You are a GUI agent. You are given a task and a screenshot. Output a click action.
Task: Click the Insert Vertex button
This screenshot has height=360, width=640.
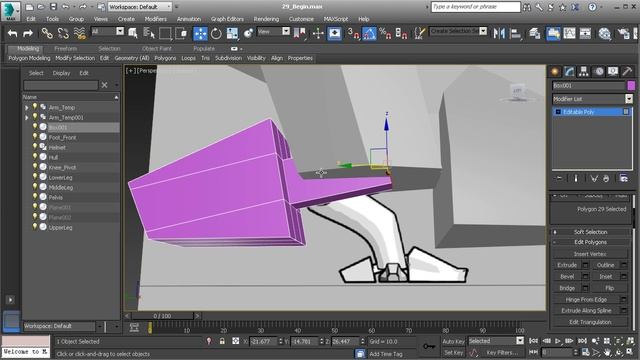[x=590, y=254]
